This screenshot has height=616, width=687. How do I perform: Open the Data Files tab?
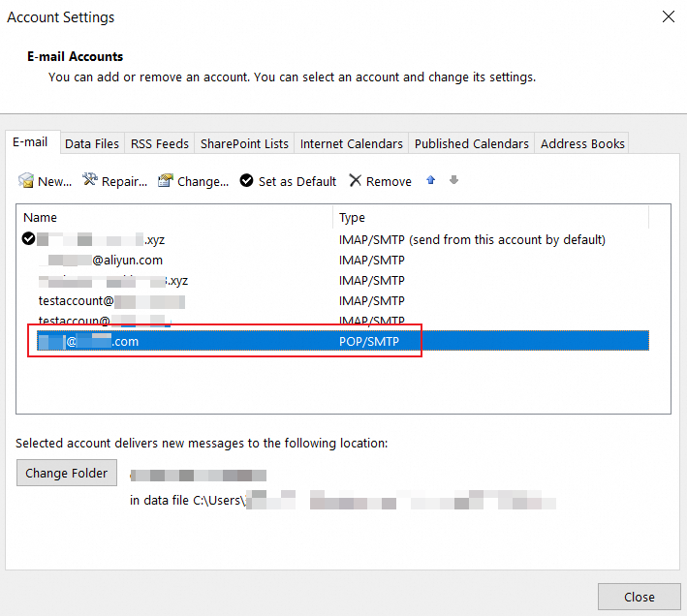[92, 143]
